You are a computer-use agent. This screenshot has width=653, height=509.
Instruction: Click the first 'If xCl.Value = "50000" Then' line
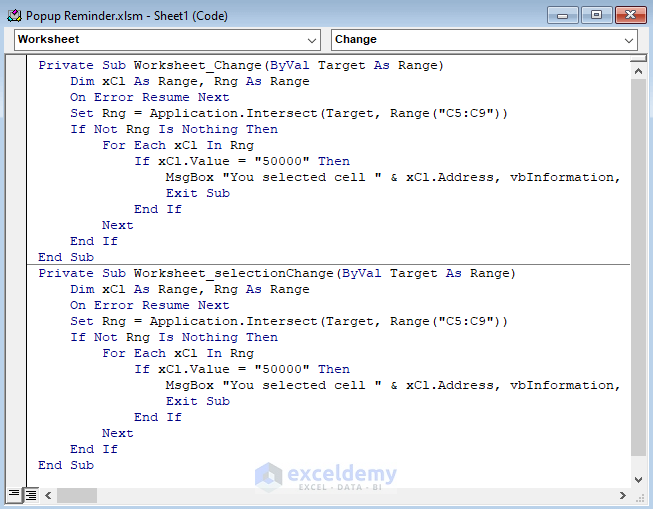(242, 161)
